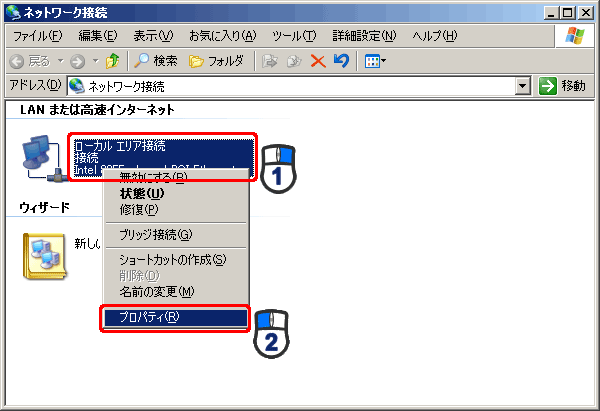
Task: Click the Copy To toolbar icon
Action: 294,61
